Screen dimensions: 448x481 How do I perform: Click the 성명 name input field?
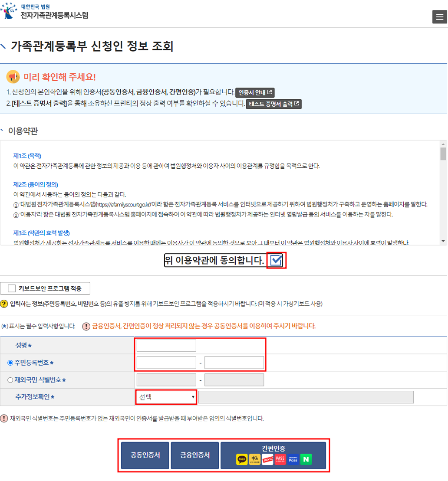[165, 344]
